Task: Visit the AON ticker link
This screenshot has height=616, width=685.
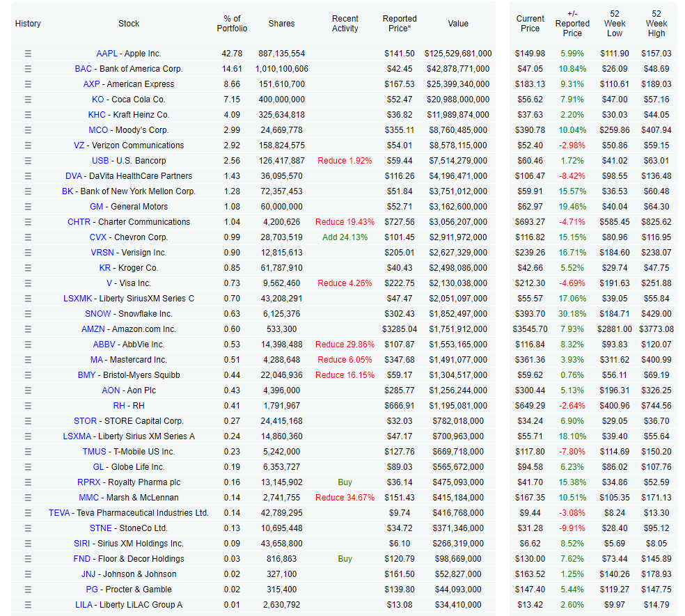Action: 111,390
